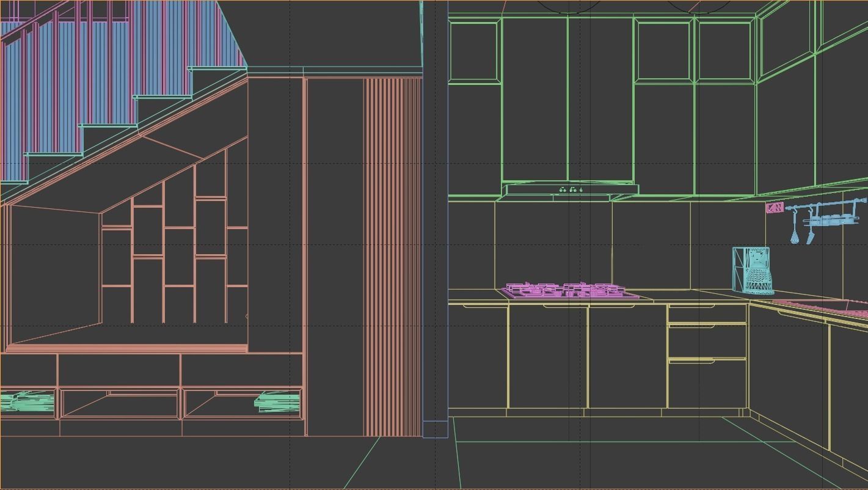Select the base cabinet door below the cooktop
This screenshot has width=868, height=490.
pyautogui.click(x=547, y=357)
